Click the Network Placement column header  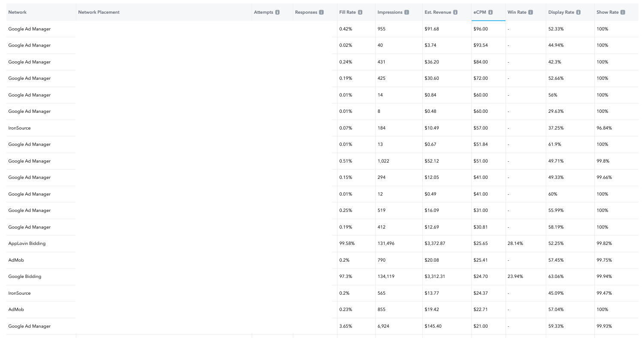pyautogui.click(x=99, y=12)
